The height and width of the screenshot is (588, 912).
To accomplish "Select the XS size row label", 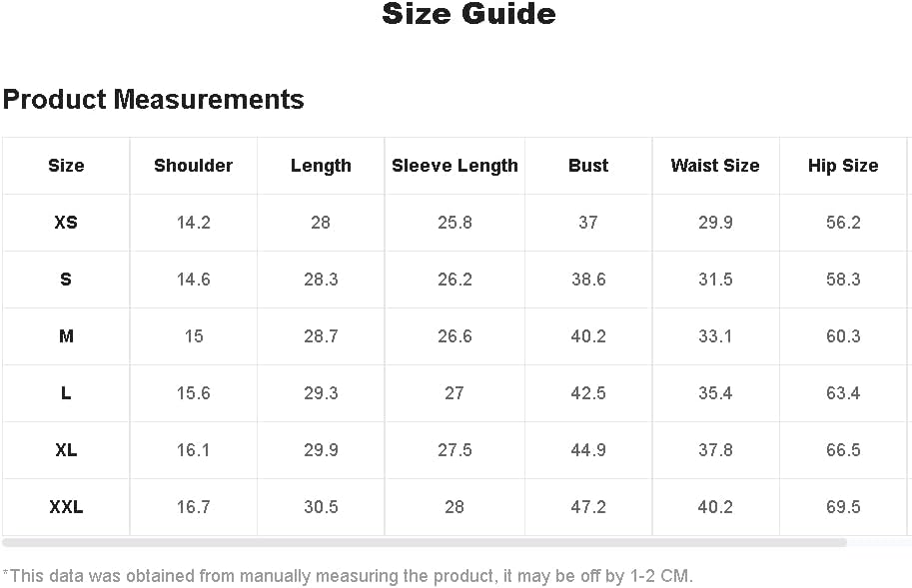I will pyautogui.click(x=66, y=223).
